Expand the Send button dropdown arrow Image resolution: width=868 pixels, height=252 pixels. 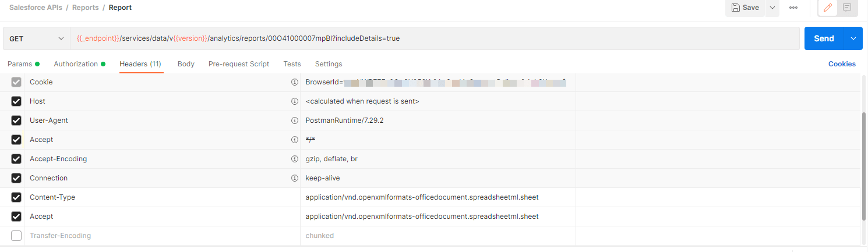pos(853,38)
